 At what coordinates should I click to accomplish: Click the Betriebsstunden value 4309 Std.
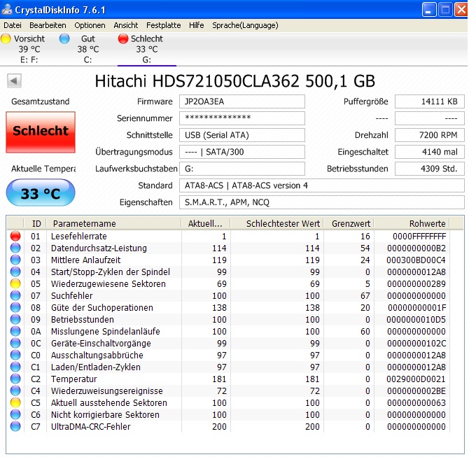(x=430, y=169)
